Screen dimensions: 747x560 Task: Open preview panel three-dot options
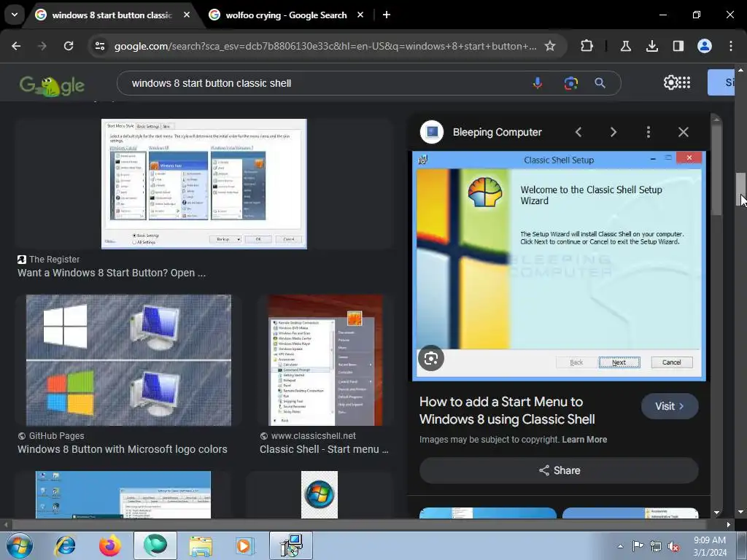[649, 133]
